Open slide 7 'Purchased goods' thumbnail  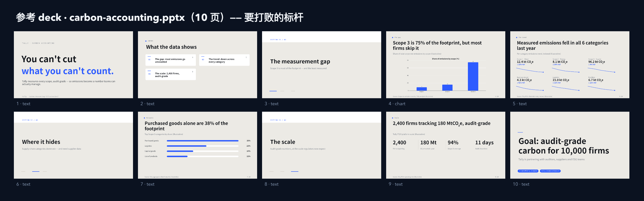tap(197, 145)
